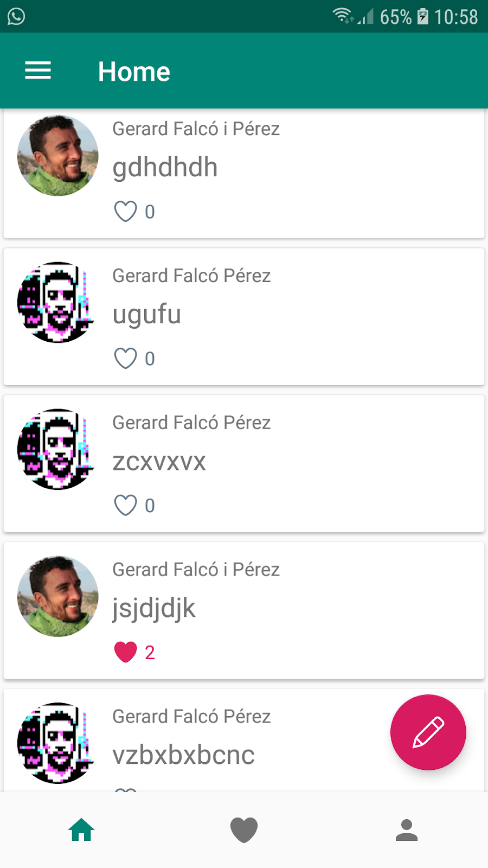This screenshot has width=488, height=868.
Task: Open the "jsjdjdjk" post text
Action: tap(153, 608)
